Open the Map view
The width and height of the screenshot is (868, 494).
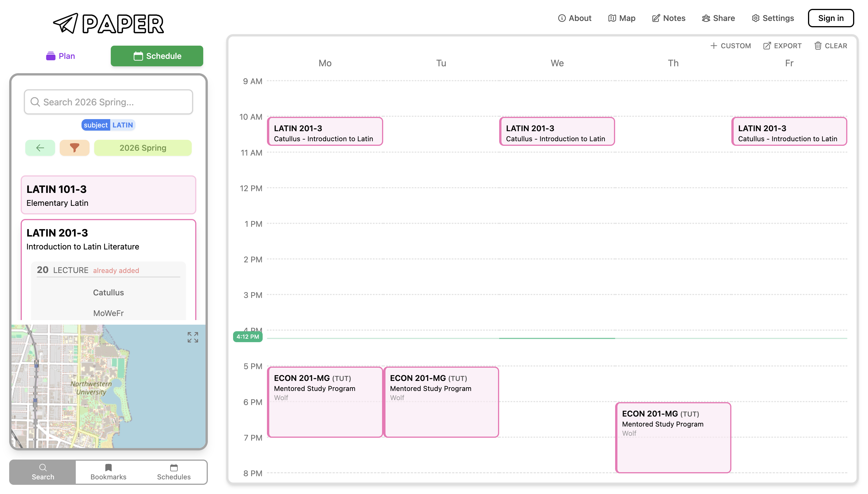621,18
